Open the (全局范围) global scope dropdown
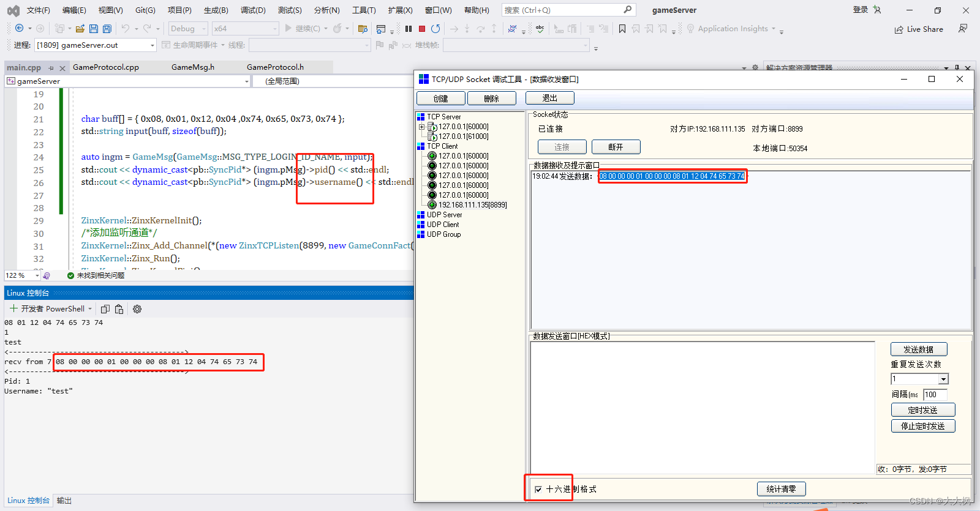The height and width of the screenshot is (511, 980). point(334,81)
